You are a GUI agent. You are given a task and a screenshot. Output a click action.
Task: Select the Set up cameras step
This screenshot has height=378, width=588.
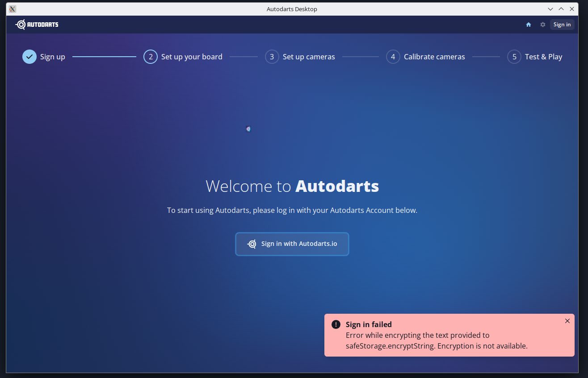[309, 57]
